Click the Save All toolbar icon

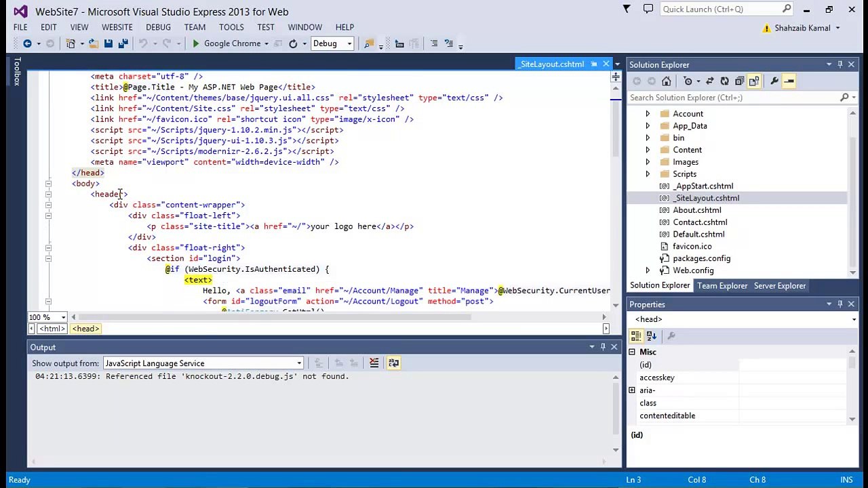click(x=123, y=43)
